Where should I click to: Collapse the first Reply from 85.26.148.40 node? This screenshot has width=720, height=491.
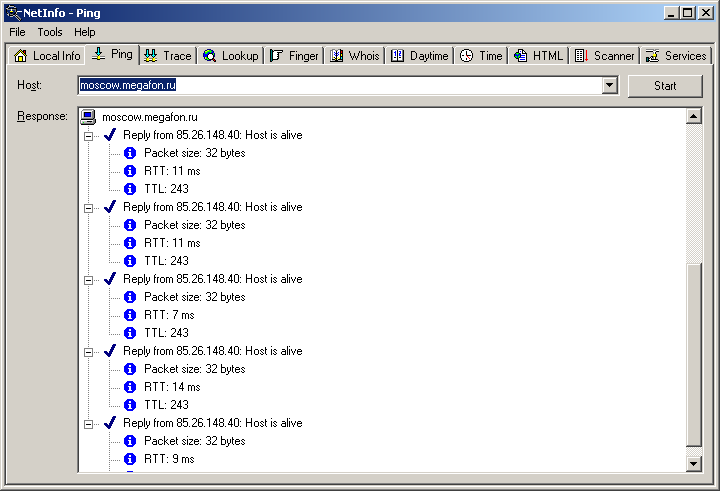pyautogui.click(x=89, y=136)
